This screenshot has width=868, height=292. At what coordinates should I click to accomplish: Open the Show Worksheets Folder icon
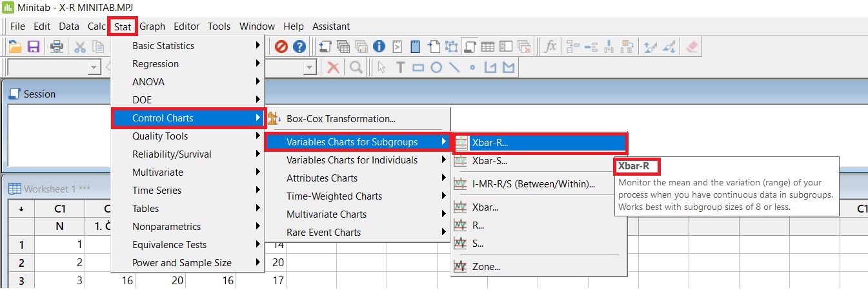[343, 47]
